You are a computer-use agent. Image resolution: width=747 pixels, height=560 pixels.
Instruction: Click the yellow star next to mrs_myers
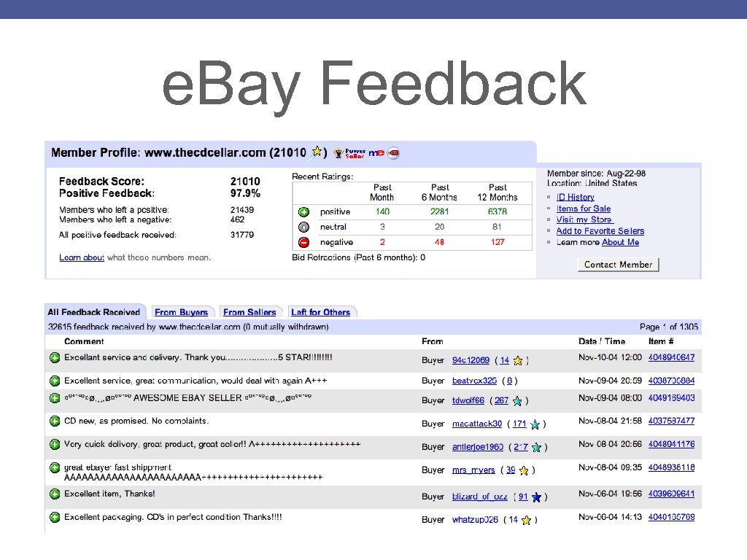tap(524, 471)
